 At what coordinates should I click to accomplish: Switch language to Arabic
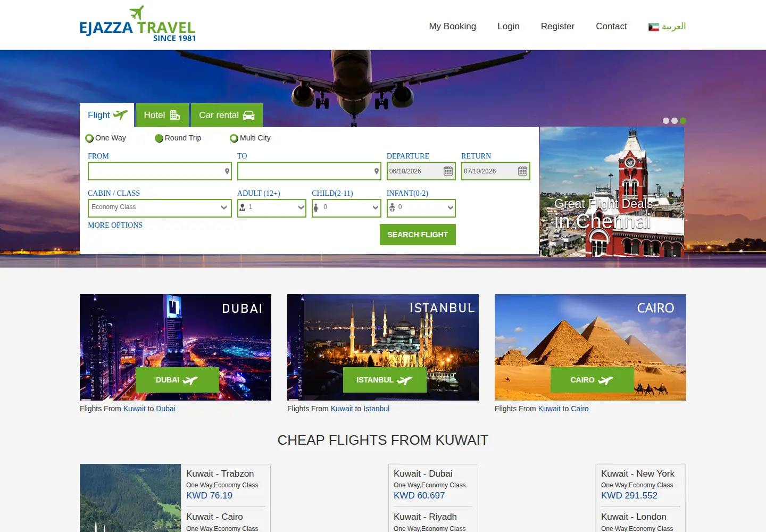pyautogui.click(x=673, y=26)
